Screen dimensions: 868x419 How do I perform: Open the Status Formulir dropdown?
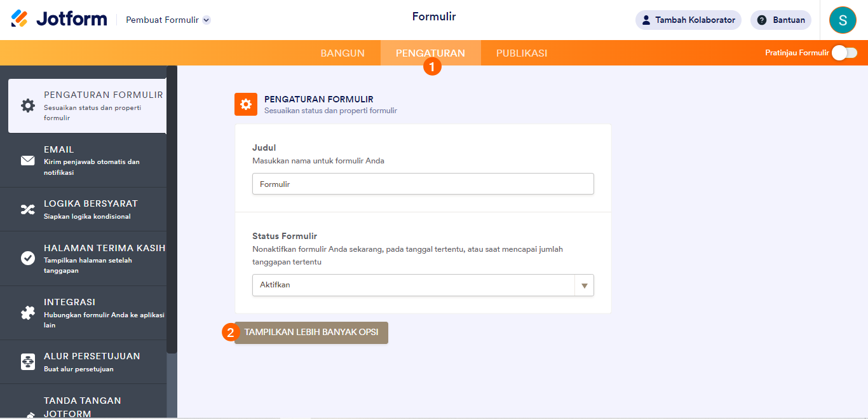click(423, 285)
